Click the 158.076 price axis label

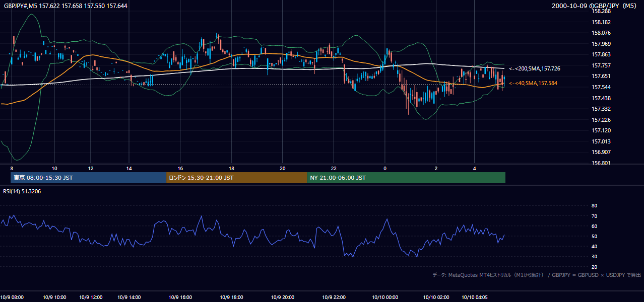(601, 33)
